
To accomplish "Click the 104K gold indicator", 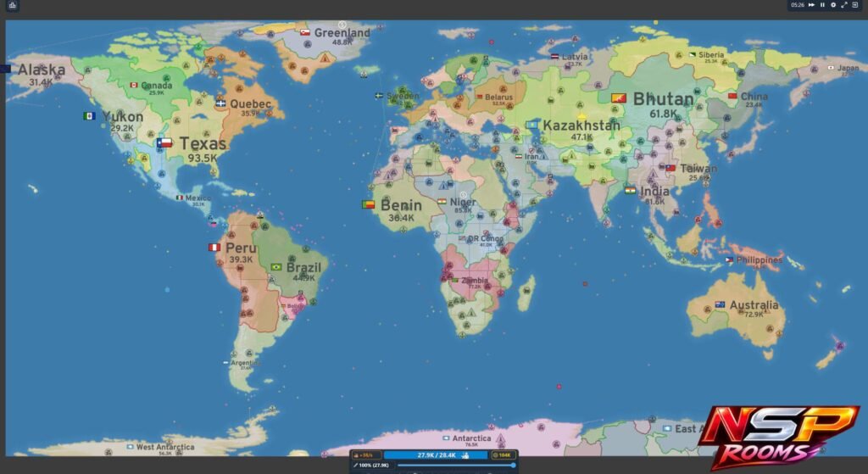I will coord(502,455).
